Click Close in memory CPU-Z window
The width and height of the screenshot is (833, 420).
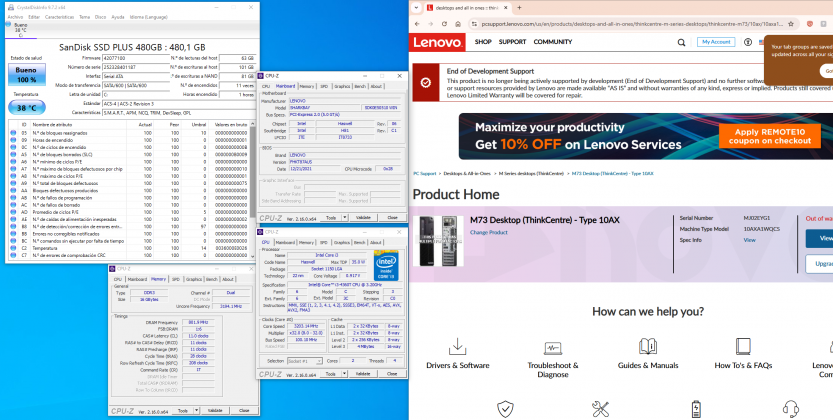[x=244, y=410]
